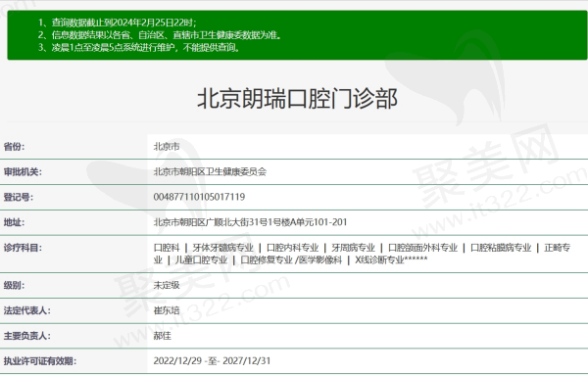Select 口腔科 in the departments list
The height and width of the screenshot is (375, 588).
[x=167, y=248]
